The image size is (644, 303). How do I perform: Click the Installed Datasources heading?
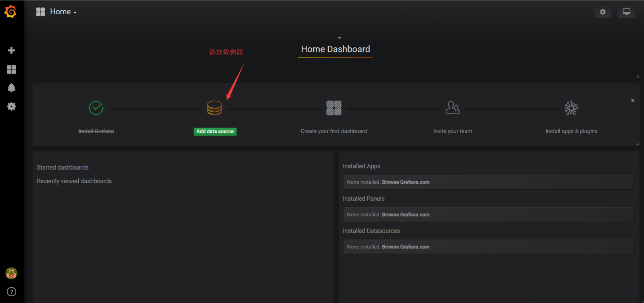371,231
